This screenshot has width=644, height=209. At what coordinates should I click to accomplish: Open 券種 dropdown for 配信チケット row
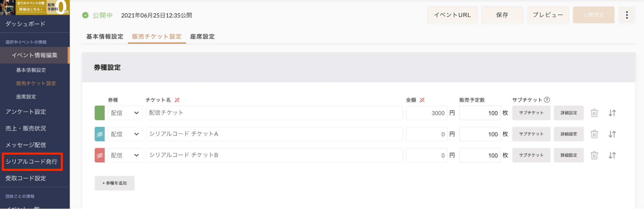point(125,113)
